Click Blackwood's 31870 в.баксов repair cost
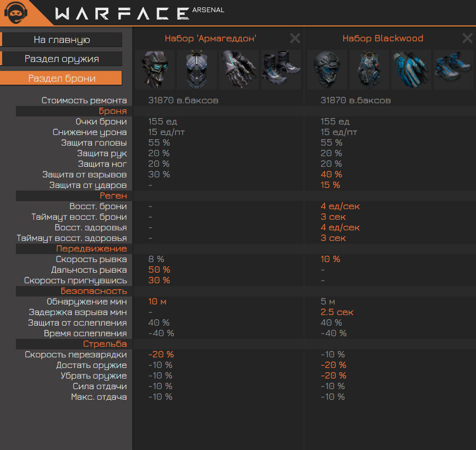The height and width of the screenshot is (450, 476). [356, 100]
